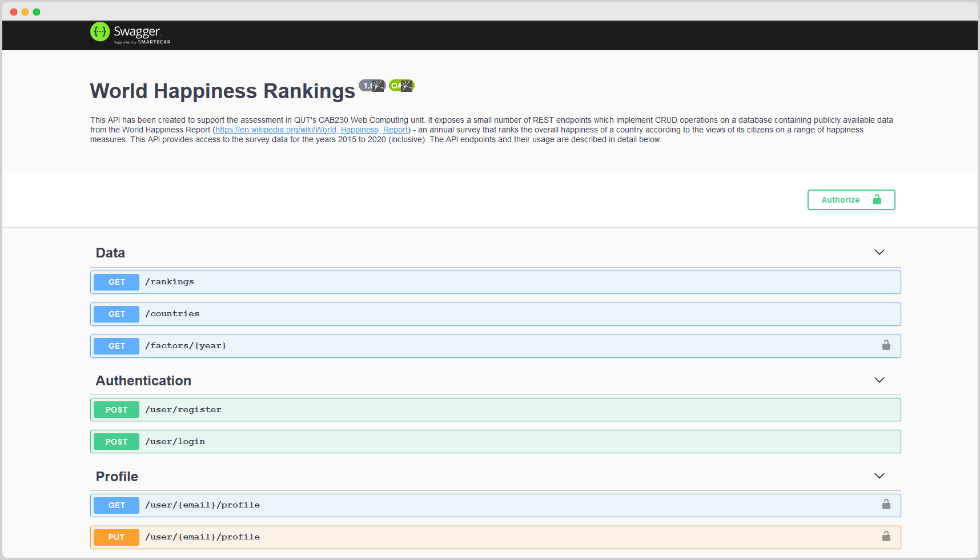Click the lock icon on GET /user/{email}/profile
The height and width of the screenshot is (560, 980).
886,505
